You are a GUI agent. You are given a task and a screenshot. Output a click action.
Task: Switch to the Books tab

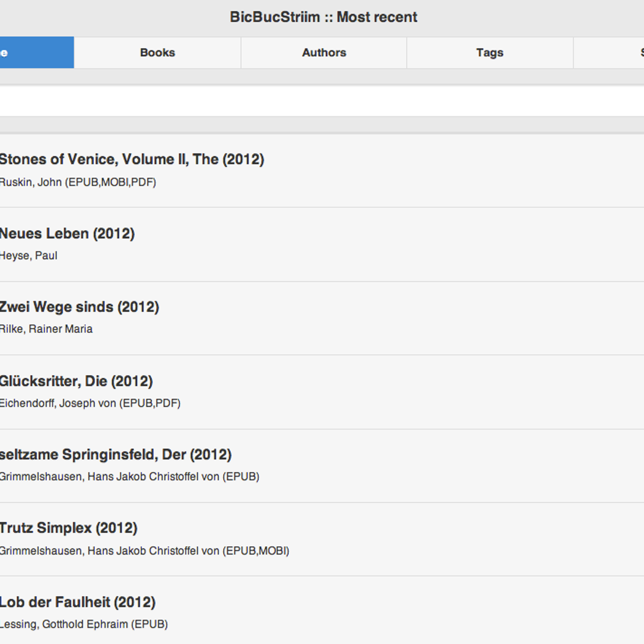(x=157, y=53)
